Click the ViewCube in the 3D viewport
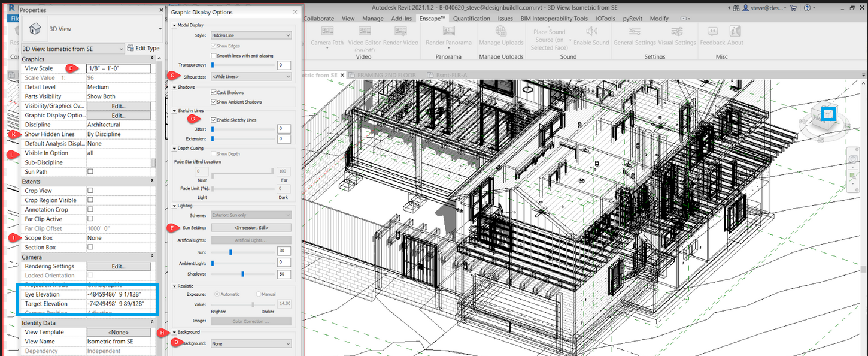 828,114
